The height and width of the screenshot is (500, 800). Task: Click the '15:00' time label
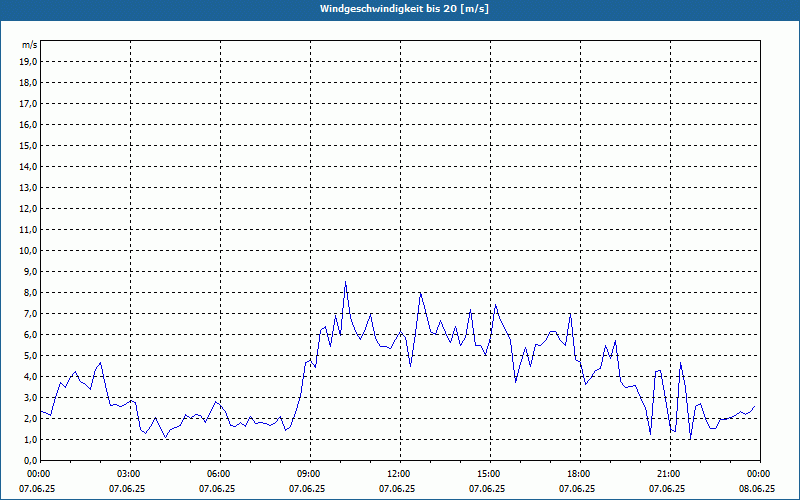[x=490, y=474]
